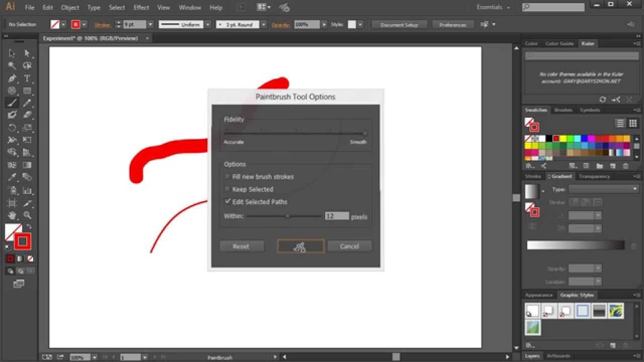Click the Stroke box in toolbox
Image resolution: width=644 pixels, height=362 pixels.
click(x=22, y=242)
